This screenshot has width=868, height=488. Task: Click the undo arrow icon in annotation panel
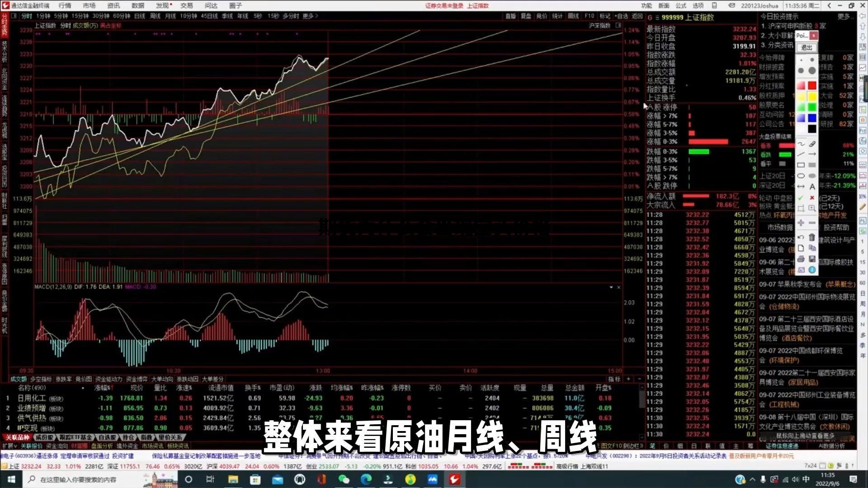coord(801,236)
